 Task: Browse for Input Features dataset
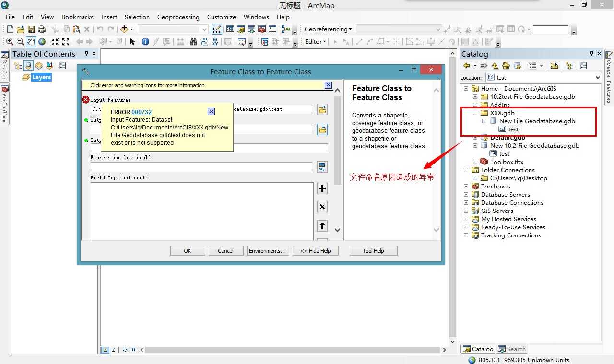(322, 110)
